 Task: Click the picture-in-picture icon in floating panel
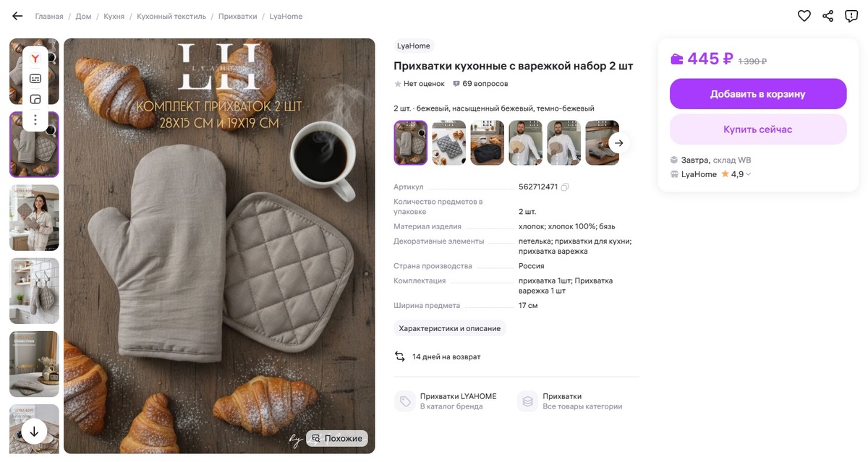[35, 99]
